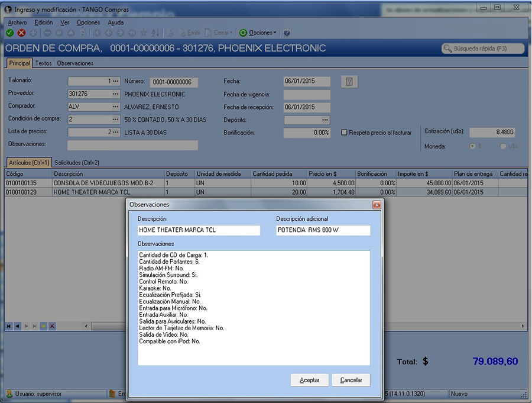Screen dimensions: 532x403
Task: Go to first record using toolbar arrow
Action: click(x=97, y=33)
